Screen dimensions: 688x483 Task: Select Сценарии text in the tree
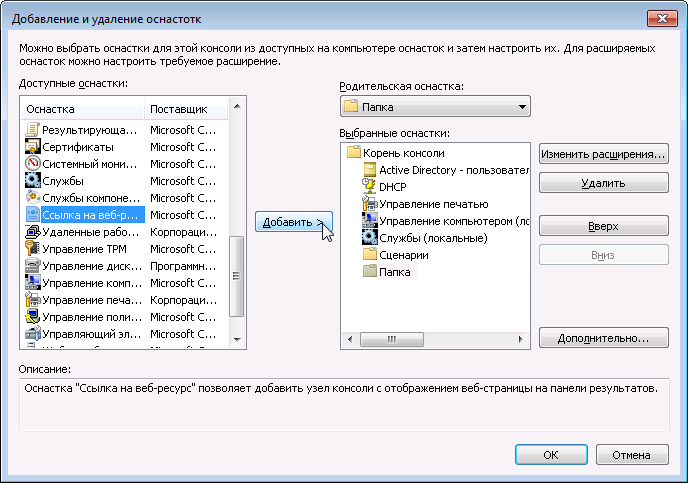[x=404, y=255]
